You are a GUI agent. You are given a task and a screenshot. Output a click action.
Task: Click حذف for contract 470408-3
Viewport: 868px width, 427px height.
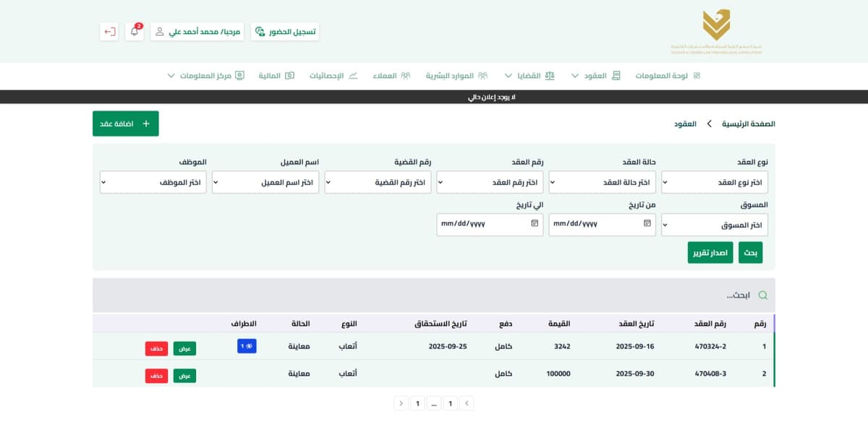click(x=156, y=376)
